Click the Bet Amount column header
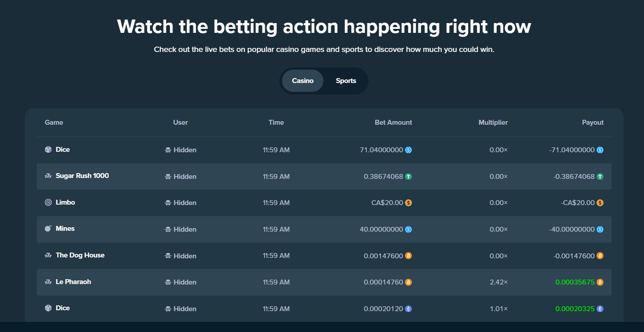The height and width of the screenshot is (332, 644). tap(393, 123)
